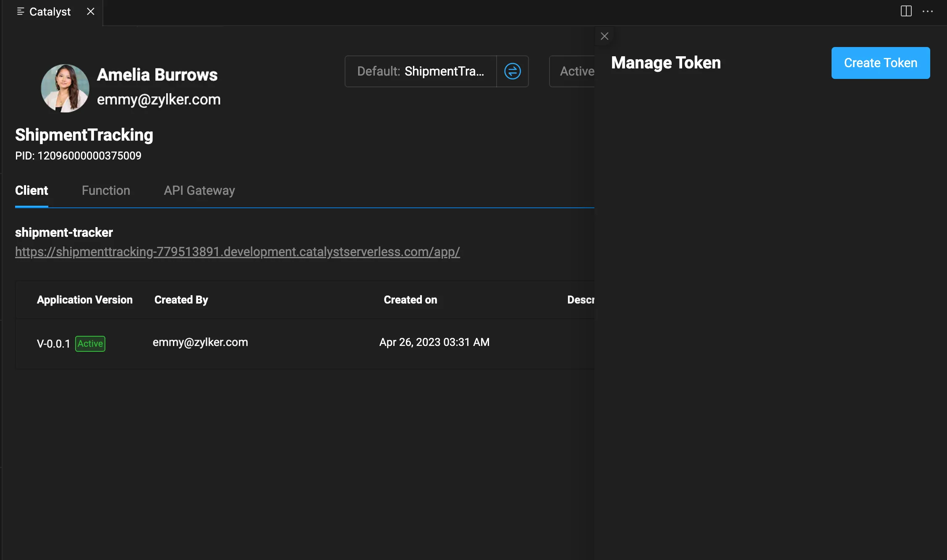Select the V-0.0.1 version cell
This screenshot has height=560, width=947.
pyautogui.click(x=53, y=344)
